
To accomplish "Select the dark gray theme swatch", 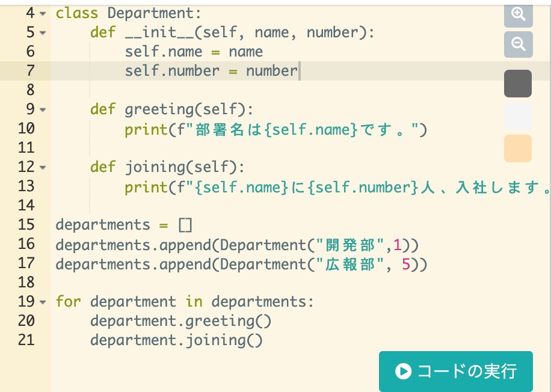I will click(518, 83).
